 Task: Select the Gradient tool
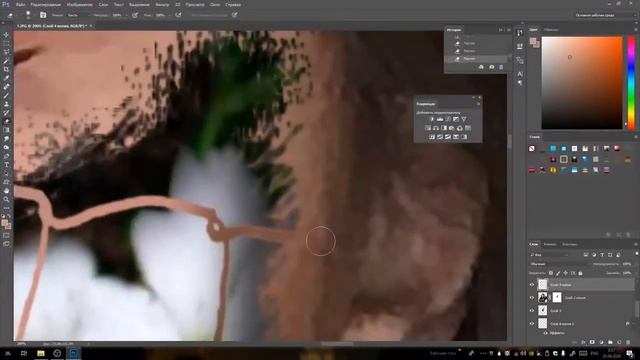(x=6, y=130)
